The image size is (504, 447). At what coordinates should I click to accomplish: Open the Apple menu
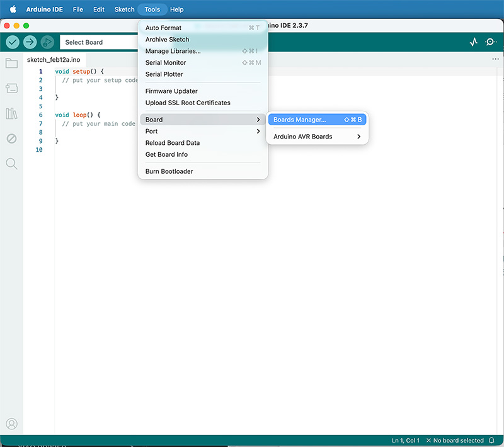tap(13, 9)
